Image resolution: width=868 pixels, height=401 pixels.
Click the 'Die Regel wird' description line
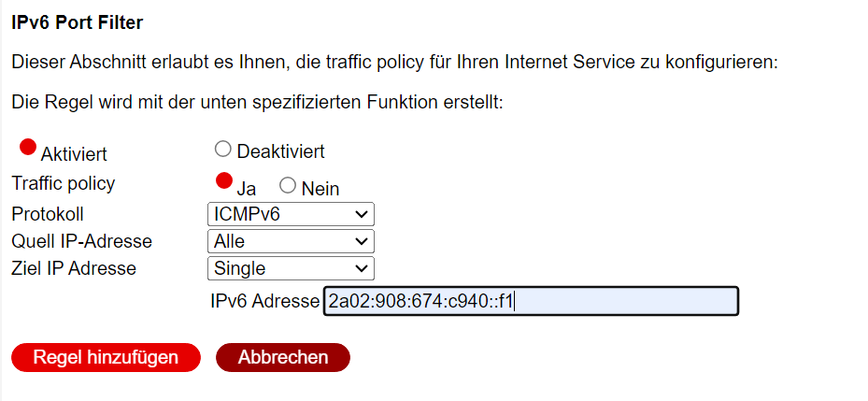pyautogui.click(x=257, y=102)
